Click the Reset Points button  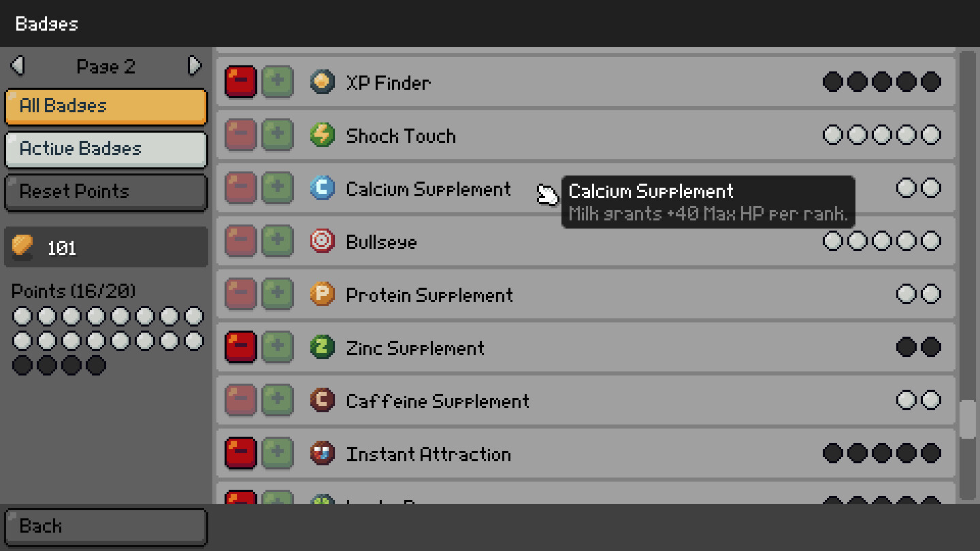click(x=105, y=192)
